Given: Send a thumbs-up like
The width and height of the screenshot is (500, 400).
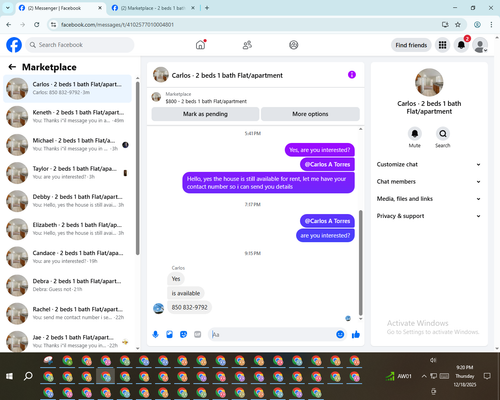Looking at the screenshot, I should [x=356, y=334].
